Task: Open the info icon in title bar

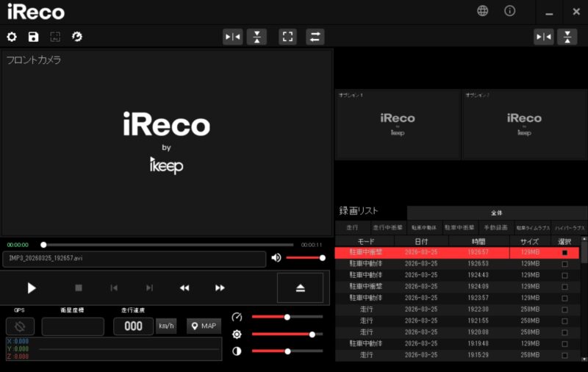Action: (x=509, y=11)
